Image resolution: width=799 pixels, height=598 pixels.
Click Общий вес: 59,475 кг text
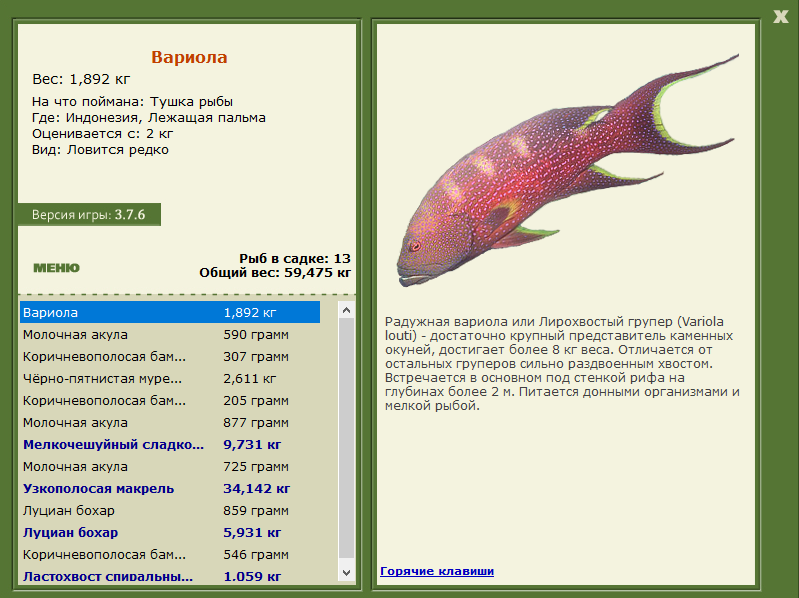[x=275, y=273]
